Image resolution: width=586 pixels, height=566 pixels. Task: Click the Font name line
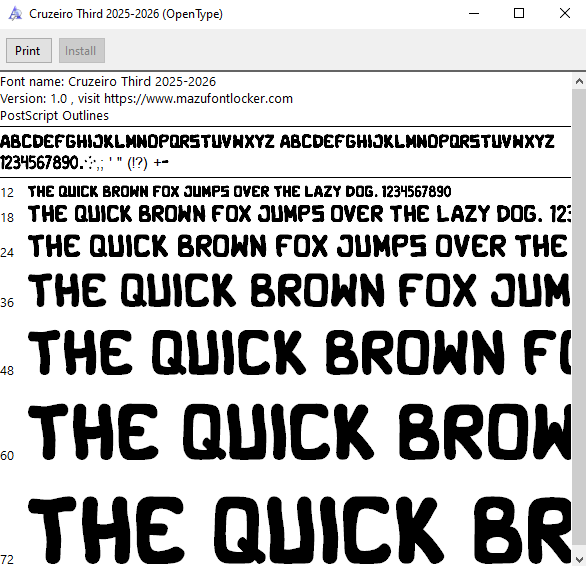point(108,81)
